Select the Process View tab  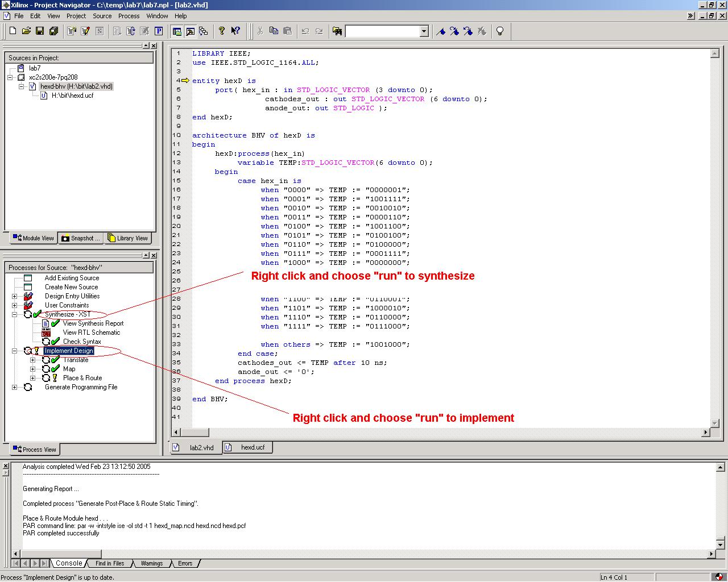[x=35, y=449]
